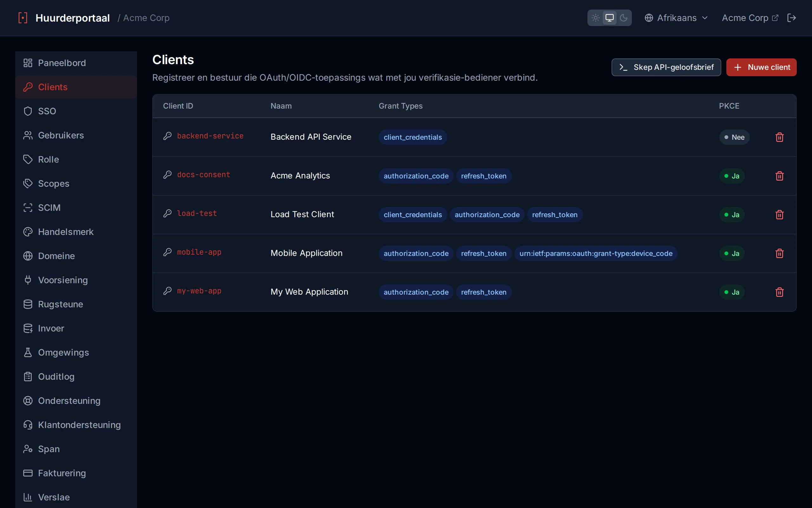Click the device_code grant type badge

click(596, 253)
